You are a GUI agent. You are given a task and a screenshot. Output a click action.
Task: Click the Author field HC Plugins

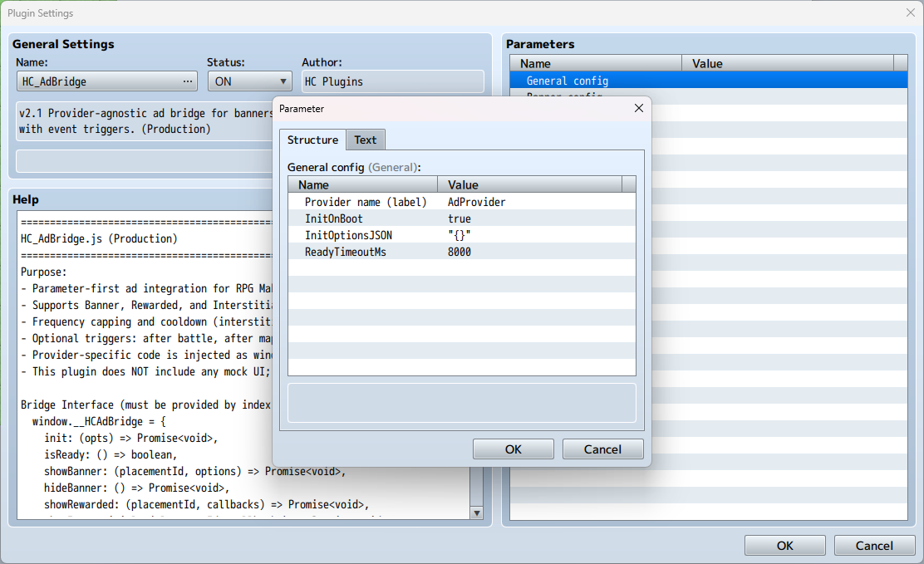point(393,81)
